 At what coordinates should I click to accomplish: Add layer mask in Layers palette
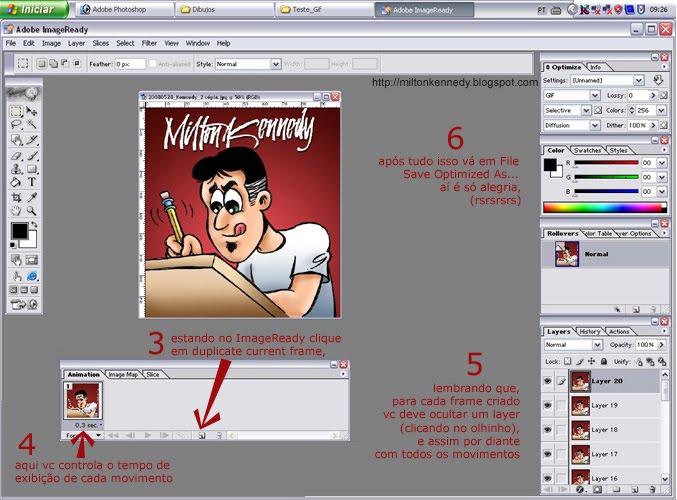[598, 490]
